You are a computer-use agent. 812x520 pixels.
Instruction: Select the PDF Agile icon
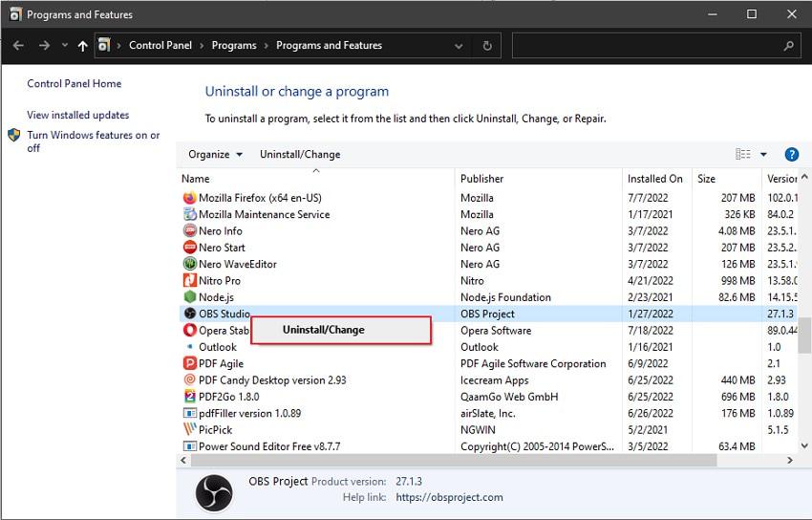click(189, 364)
